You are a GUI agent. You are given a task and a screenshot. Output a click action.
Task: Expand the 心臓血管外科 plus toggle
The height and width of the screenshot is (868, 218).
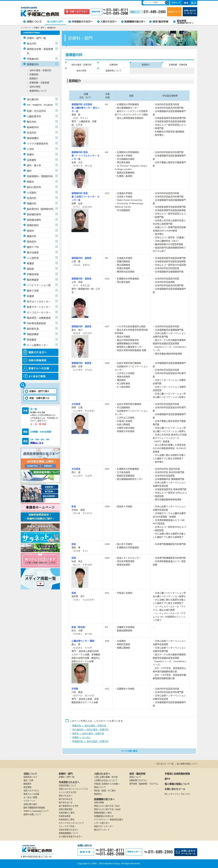click(57, 116)
